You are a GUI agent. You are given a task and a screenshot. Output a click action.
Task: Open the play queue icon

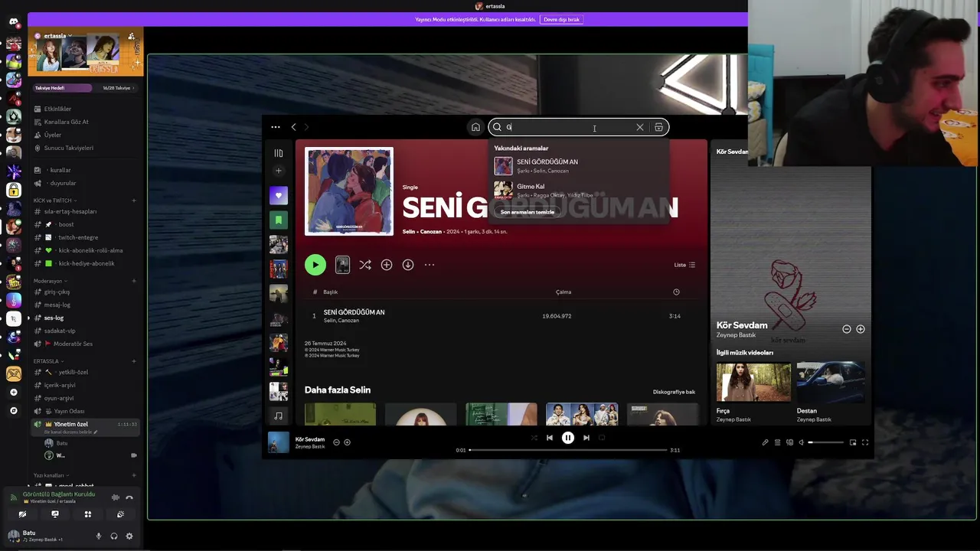777,442
